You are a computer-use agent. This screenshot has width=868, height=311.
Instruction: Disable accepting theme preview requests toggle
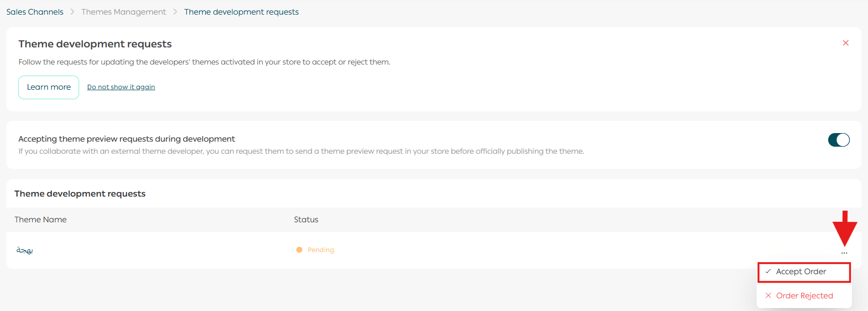tap(838, 140)
